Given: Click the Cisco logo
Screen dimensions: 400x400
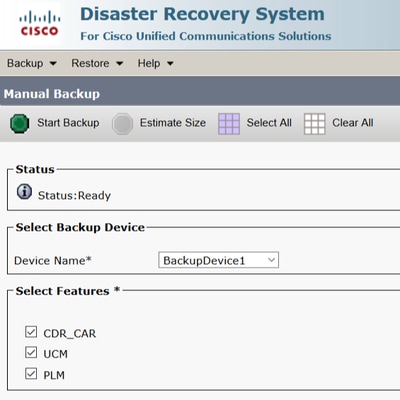Looking at the screenshot, I should (x=39, y=23).
